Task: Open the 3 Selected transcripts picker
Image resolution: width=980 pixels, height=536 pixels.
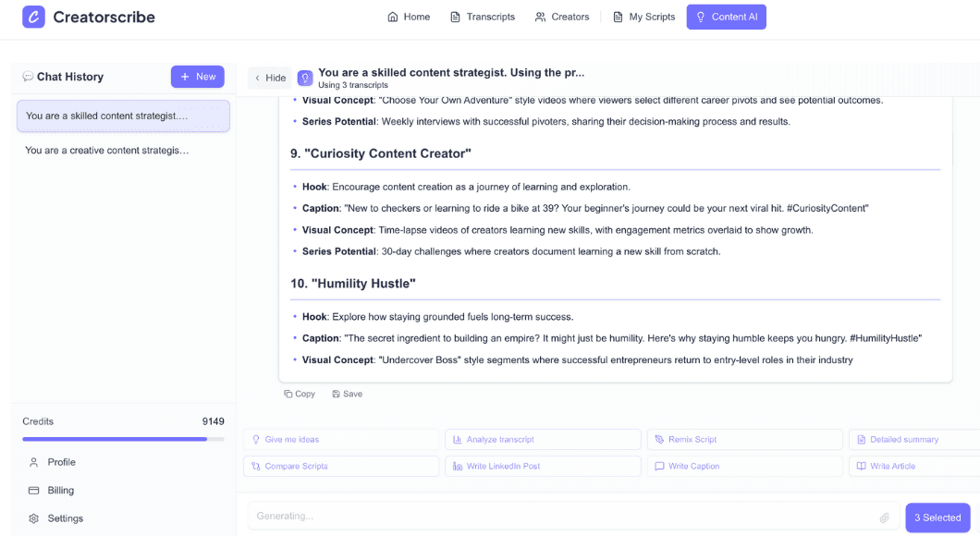Action: (937, 518)
